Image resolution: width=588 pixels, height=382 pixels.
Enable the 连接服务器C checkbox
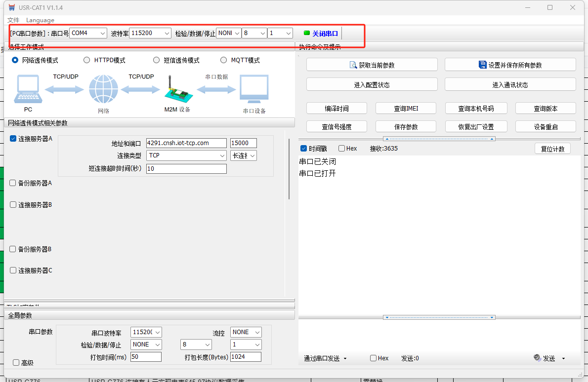click(x=13, y=270)
